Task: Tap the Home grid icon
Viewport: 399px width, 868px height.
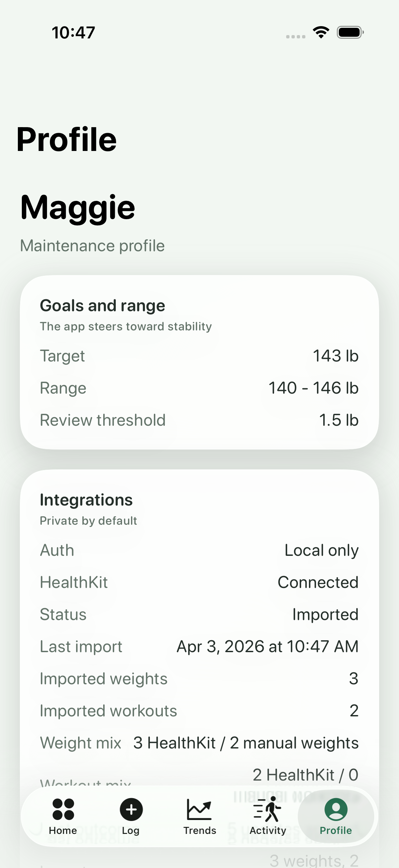Action: [x=63, y=809]
